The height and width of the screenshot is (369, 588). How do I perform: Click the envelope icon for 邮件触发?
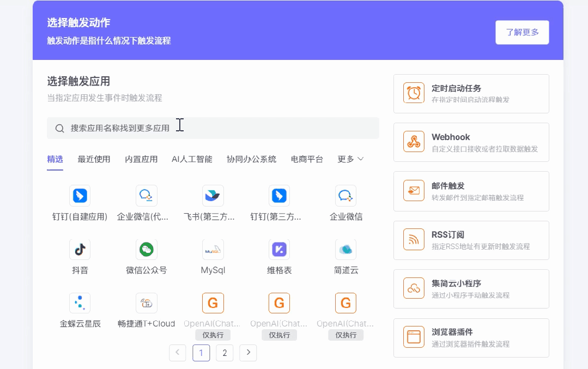[414, 191]
